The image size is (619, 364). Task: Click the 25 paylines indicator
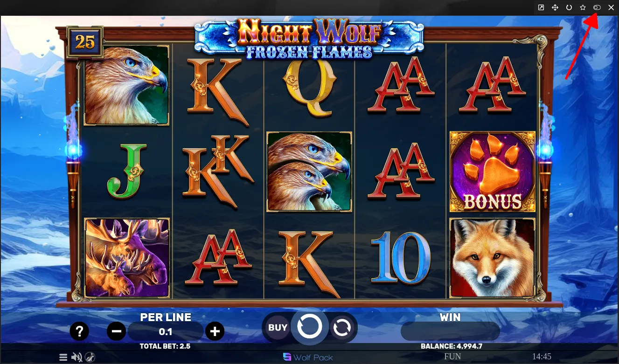point(85,42)
